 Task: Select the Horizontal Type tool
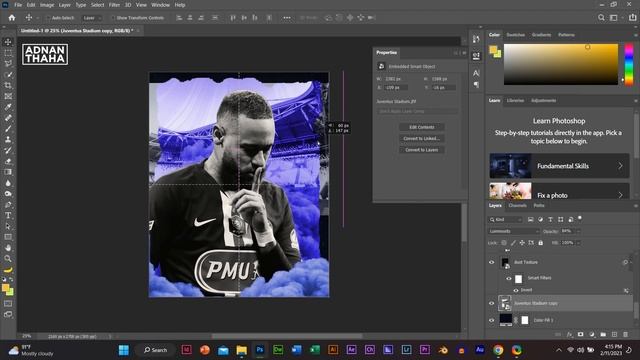coord(8,215)
